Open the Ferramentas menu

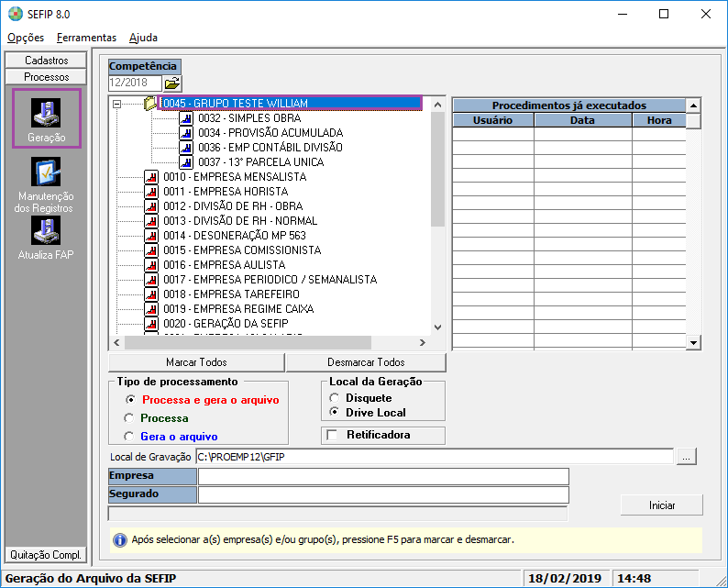pos(86,38)
